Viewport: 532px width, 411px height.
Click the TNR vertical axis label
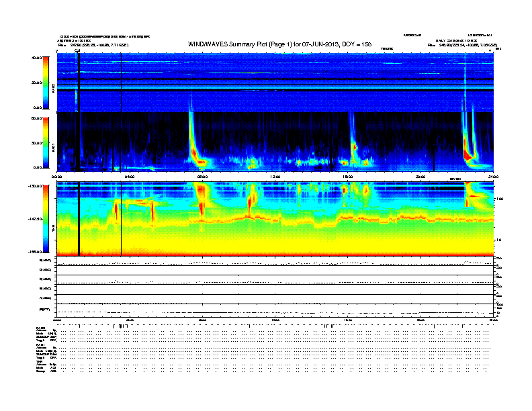(x=53, y=230)
